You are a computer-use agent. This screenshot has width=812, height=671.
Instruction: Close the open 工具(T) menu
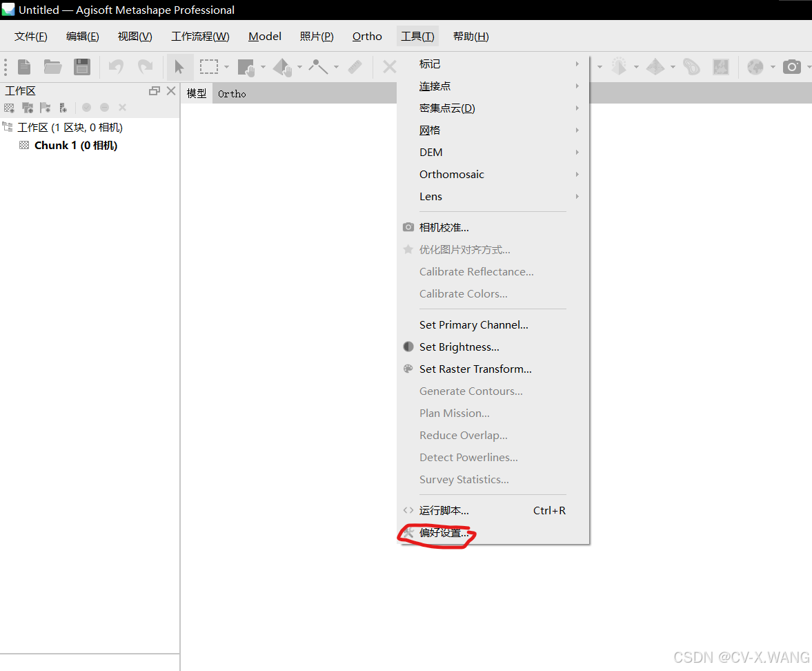(x=417, y=37)
